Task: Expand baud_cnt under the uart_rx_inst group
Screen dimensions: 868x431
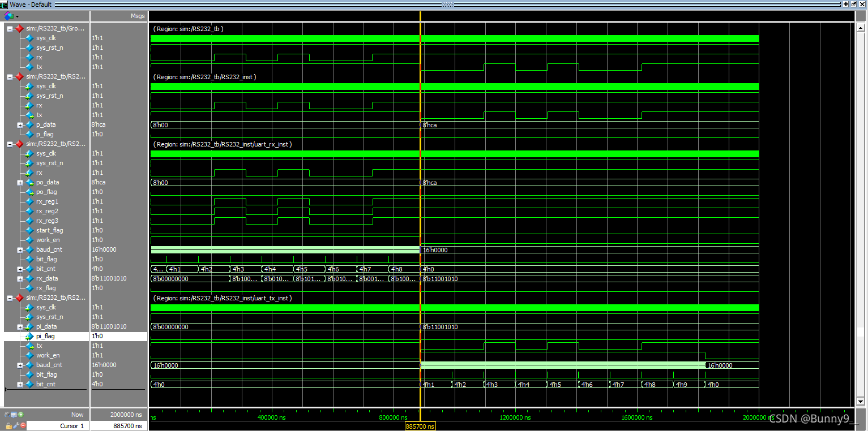Action: (20, 249)
